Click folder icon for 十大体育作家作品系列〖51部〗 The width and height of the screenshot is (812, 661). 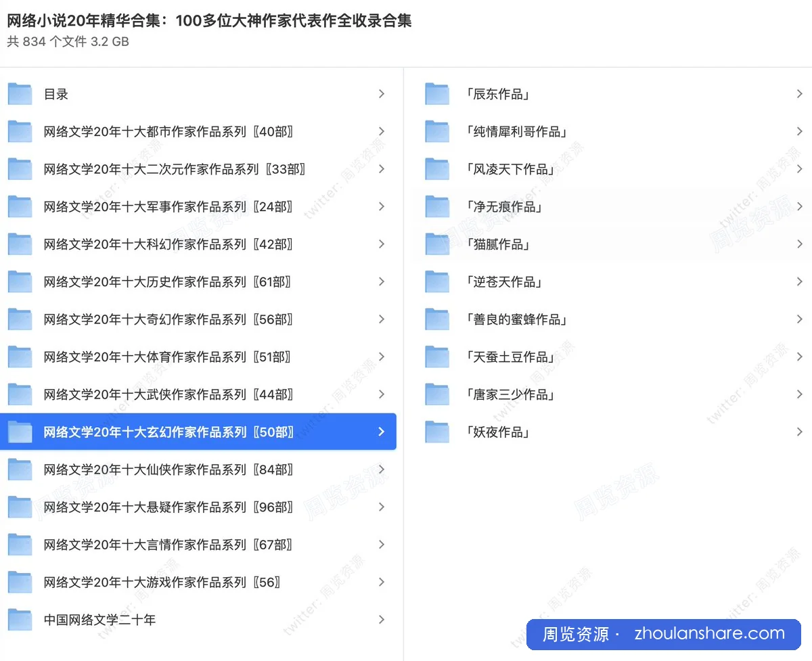click(x=20, y=357)
